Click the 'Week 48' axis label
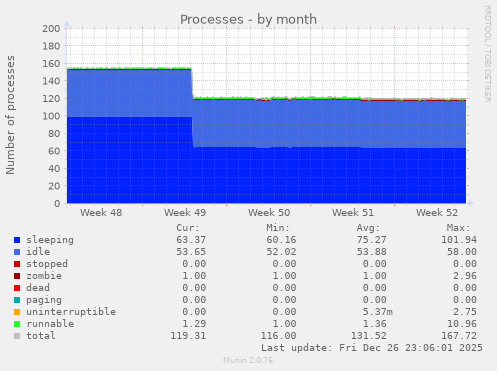 (x=101, y=213)
